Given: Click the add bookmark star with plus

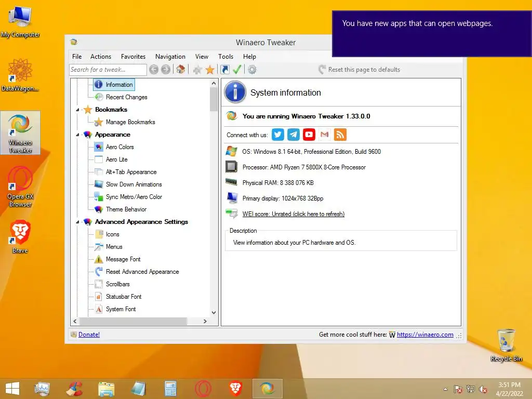Looking at the screenshot, I should pos(197,70).
